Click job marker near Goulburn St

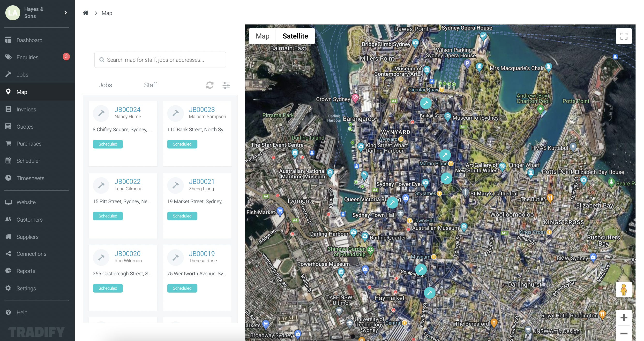tap(421, 269)
